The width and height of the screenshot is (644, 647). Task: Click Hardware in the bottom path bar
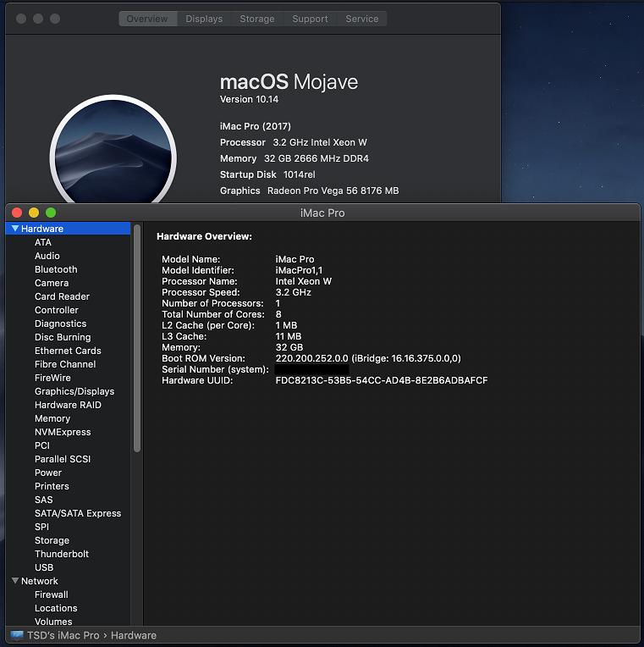(x=134, y=635)
